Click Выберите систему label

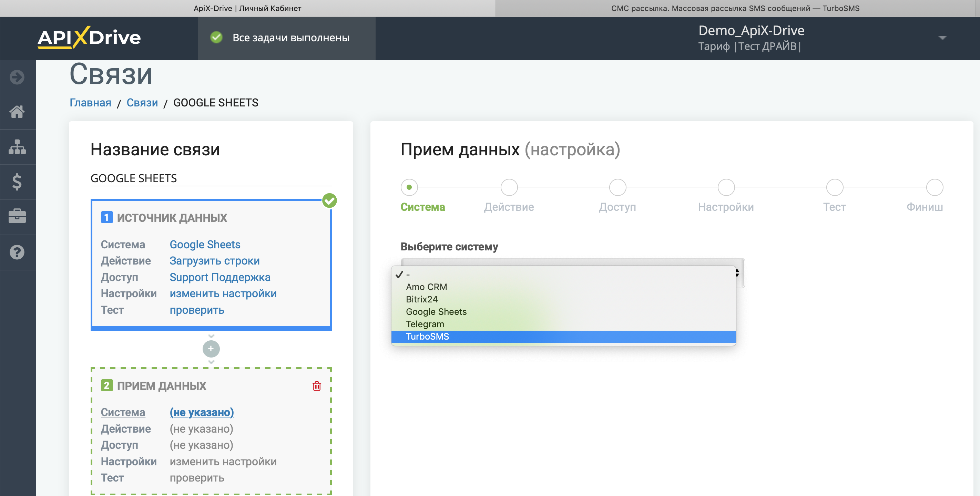click(449, 247)
